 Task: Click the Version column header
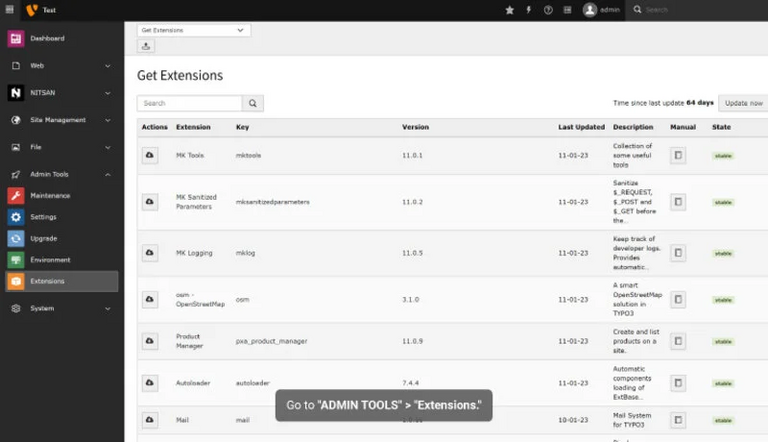[x=415, y=127]
